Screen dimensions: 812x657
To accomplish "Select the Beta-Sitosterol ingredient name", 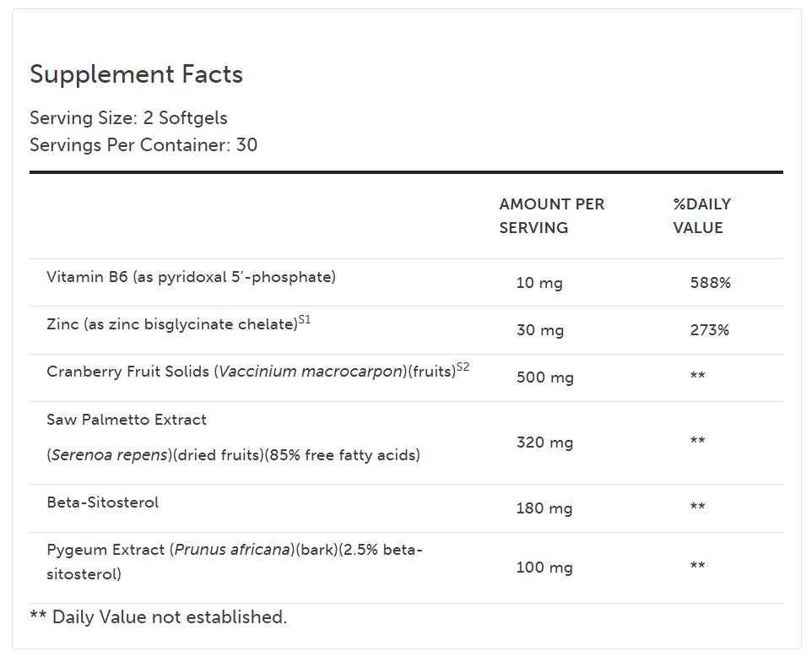I will point(102,502).
